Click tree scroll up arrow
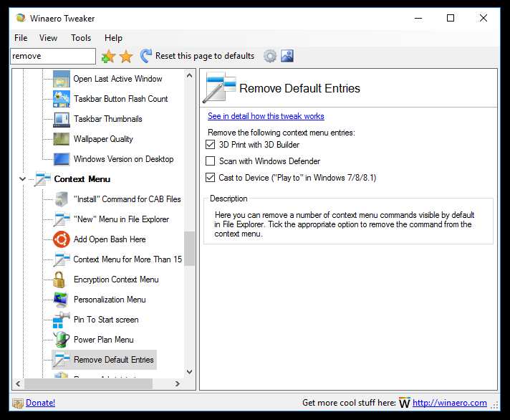The width and height of the screenshot is (510, 420). pyautogui.click(x=190, y=75)
